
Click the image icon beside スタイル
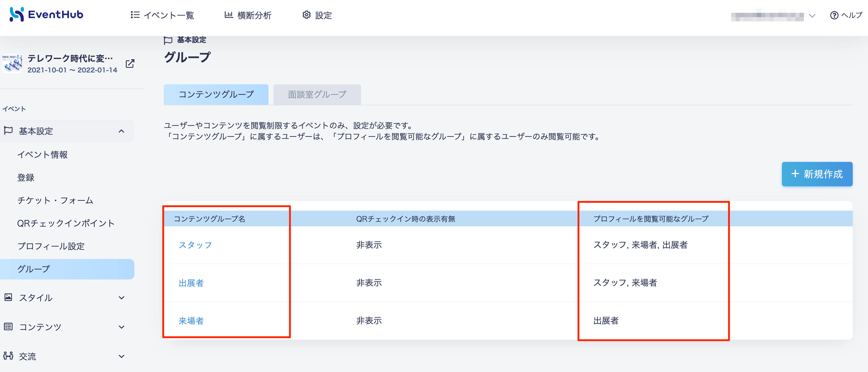pyautogui.click(x=8, y=297)
